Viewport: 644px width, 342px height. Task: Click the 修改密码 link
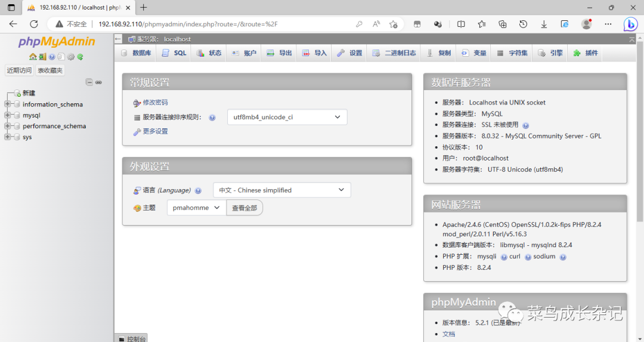[155, 102]
